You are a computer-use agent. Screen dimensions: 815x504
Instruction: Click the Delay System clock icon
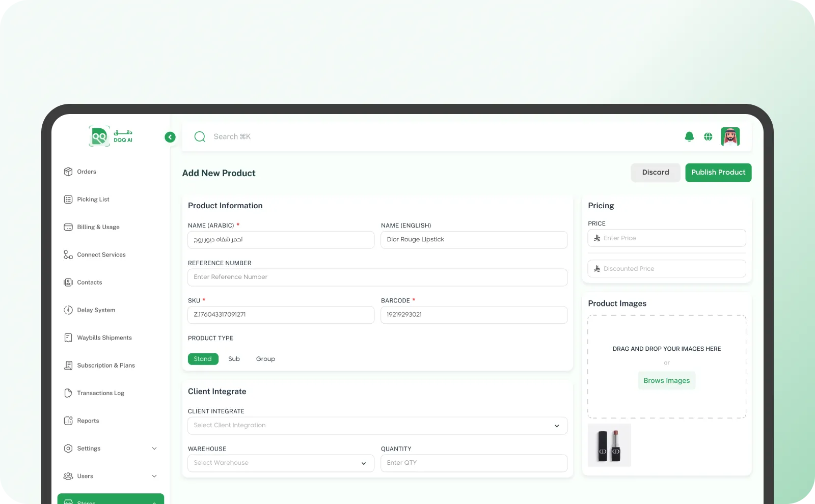[68, 310]
